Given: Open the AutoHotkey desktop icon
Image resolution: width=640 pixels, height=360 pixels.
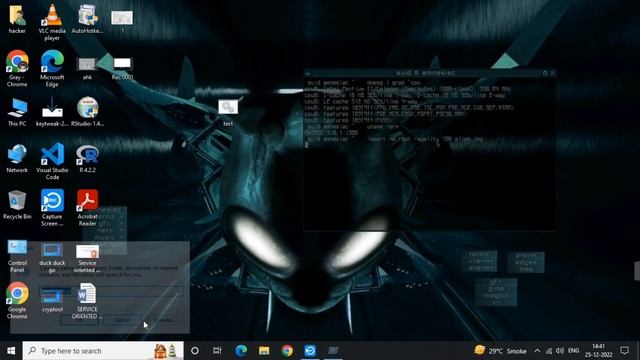Looking at the screenshot, I should 87,19.
